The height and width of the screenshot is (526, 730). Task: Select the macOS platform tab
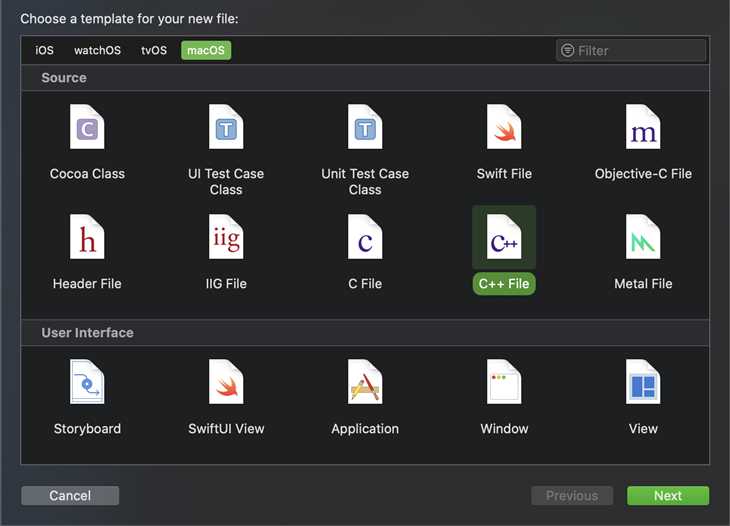[x=206, y=50]
